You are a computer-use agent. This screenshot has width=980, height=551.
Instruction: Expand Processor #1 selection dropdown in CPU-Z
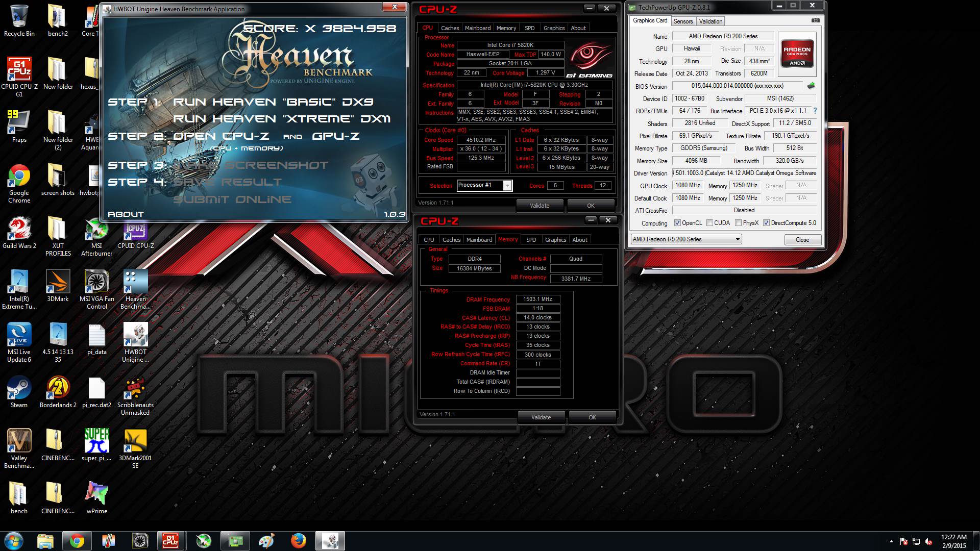[507, 186]
